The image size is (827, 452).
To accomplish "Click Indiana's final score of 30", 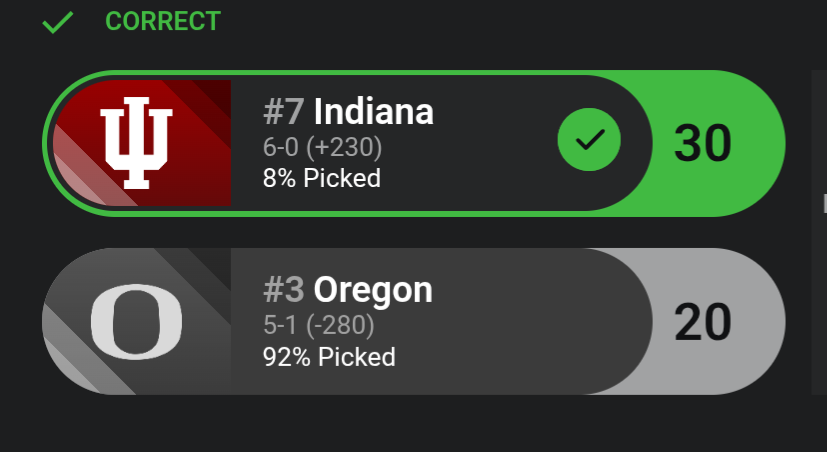I will [x=703, y=143].
